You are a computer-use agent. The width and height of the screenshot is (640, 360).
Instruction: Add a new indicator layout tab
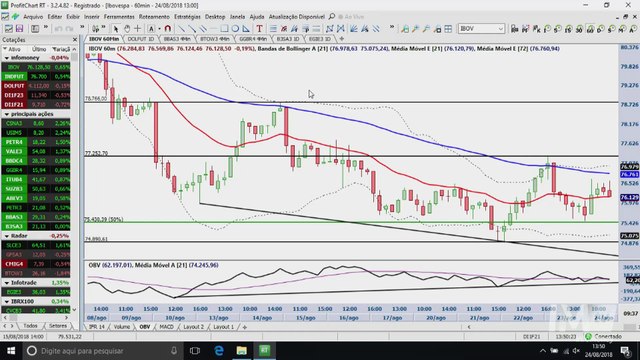pyautogui.click(x=244, y=327)
